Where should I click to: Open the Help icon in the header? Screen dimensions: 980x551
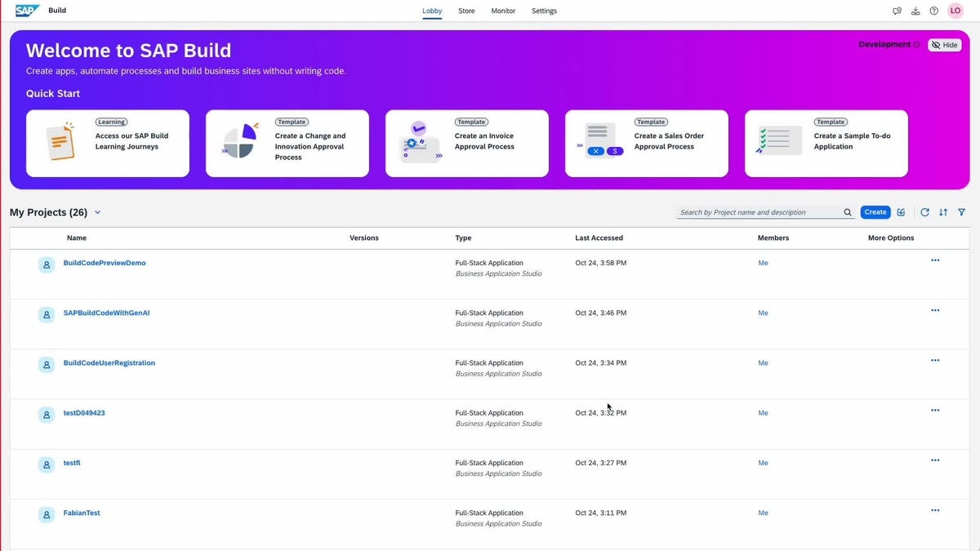click(934, 11)
